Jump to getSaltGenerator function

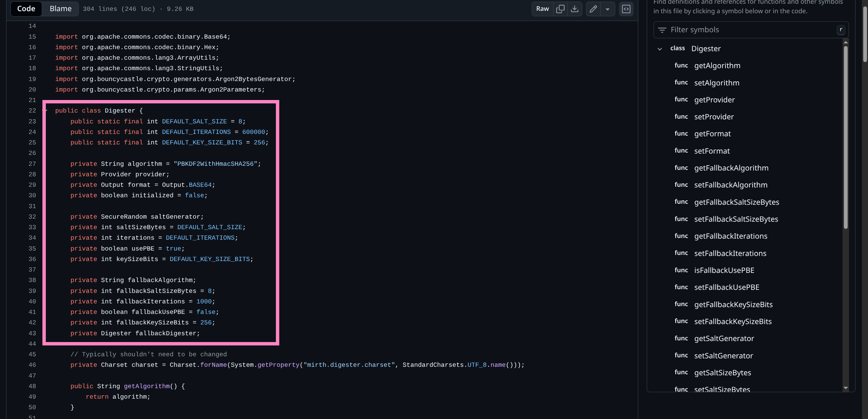tap(724, 338)
